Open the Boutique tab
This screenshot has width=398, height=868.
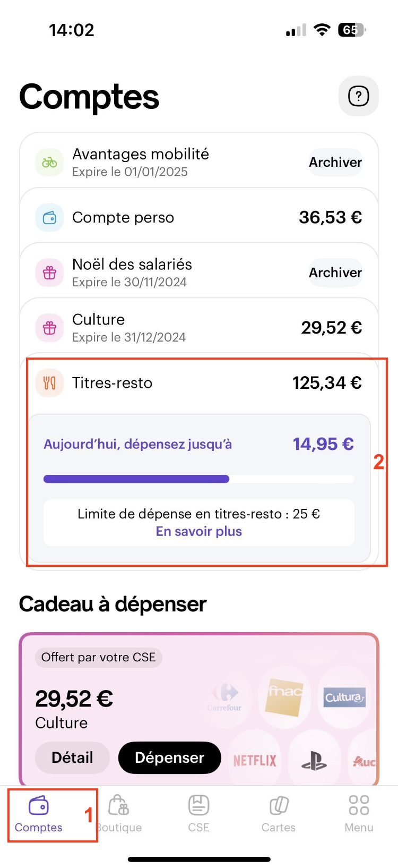coord(119,813)
